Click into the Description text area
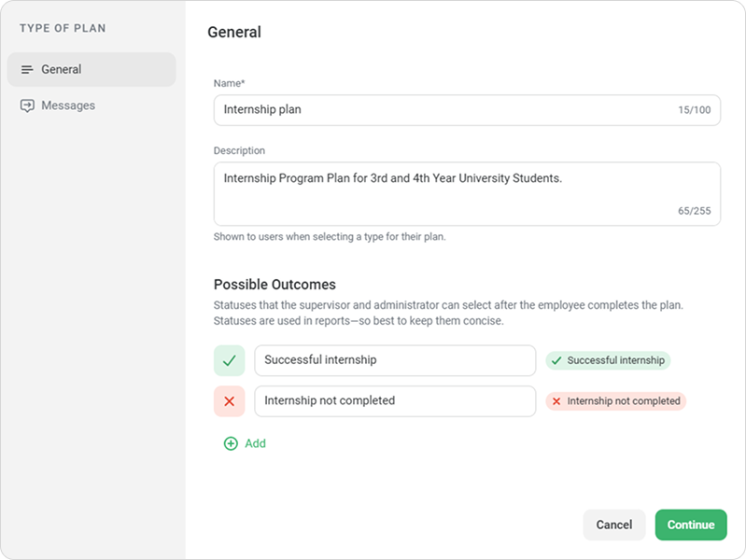The height and width of the screenshot is (560, 746). [467, 193]
